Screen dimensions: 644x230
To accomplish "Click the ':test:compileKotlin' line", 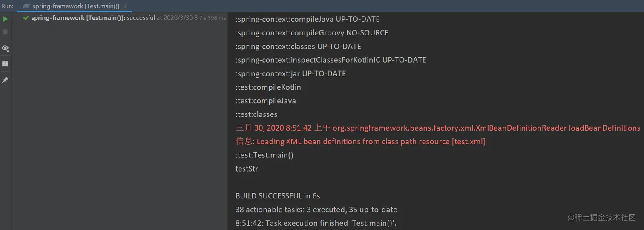I will (x=268, y=87).
